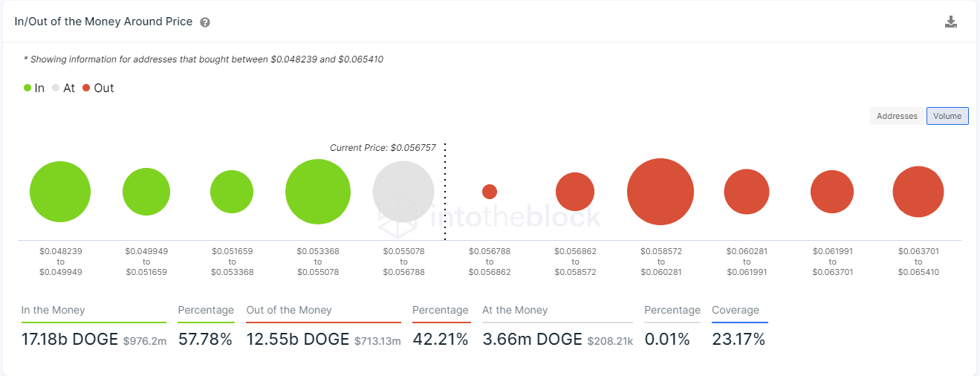980x376 pixels.
Task: Toggle the red Out legend item
Action: coord(98,88)
